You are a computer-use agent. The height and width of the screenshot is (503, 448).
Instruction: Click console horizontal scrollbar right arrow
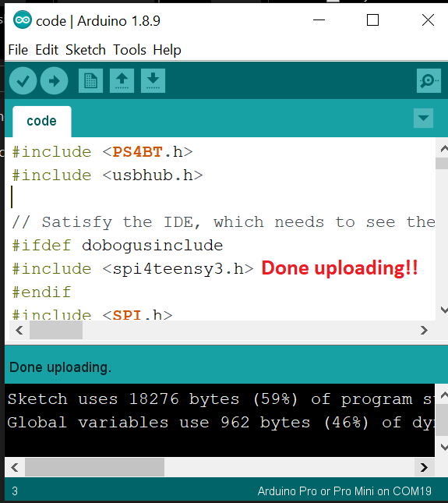424,467
